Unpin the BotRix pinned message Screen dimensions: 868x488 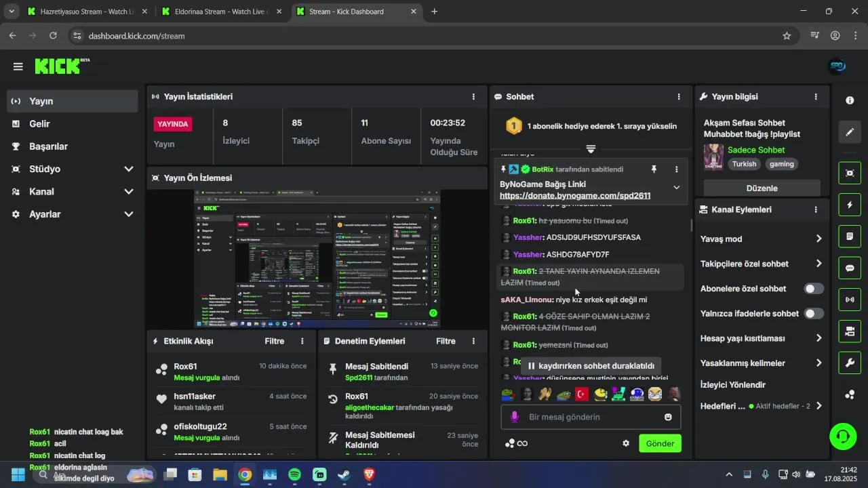pos(654,169)
